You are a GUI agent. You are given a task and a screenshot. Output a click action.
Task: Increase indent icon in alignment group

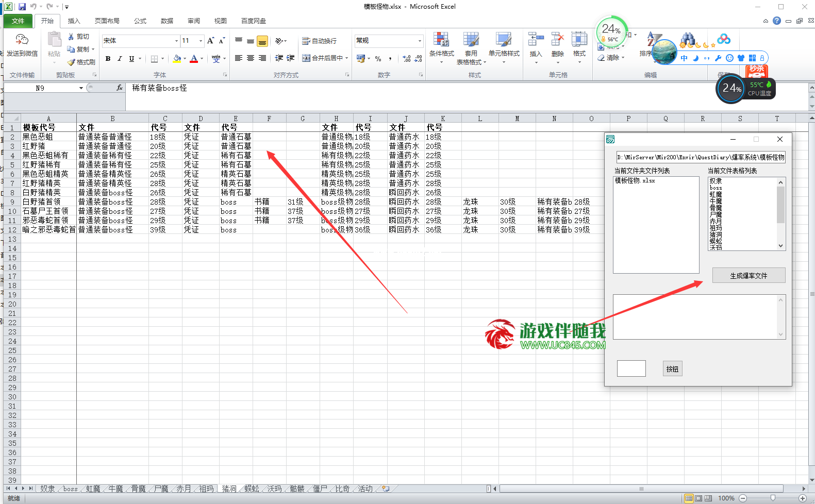point(291,58)
